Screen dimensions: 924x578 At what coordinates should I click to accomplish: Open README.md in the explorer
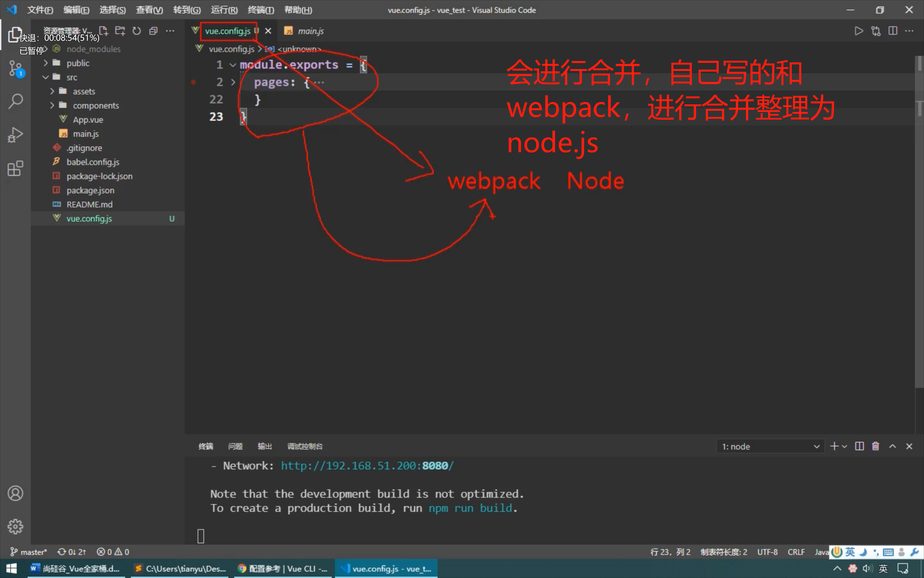89,205
